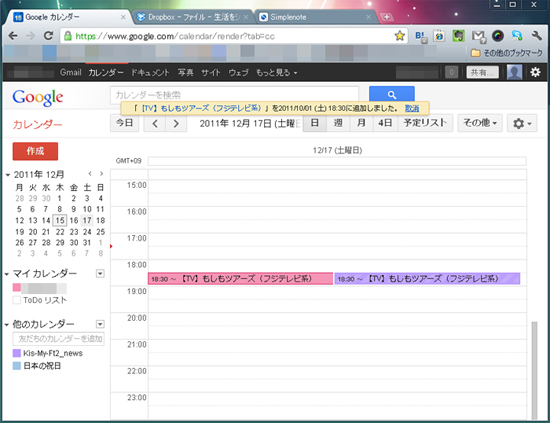
Task: Open new tab with the plus button
Action: point(386,17)
